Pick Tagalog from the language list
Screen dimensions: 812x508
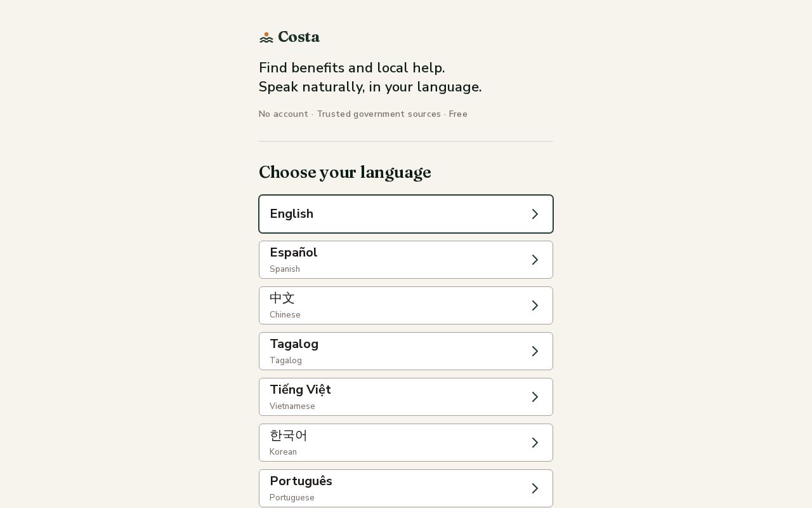[x=406, y=351]
